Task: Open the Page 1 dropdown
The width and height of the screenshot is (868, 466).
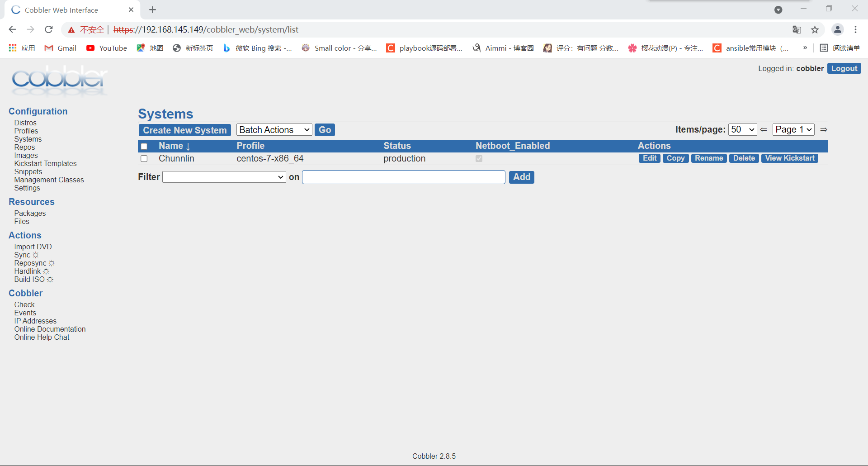Action: pos(793,130)
